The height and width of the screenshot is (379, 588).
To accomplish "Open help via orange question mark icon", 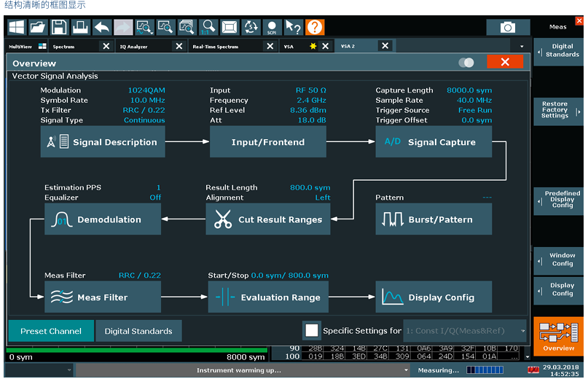I will (x=315, y=27).
